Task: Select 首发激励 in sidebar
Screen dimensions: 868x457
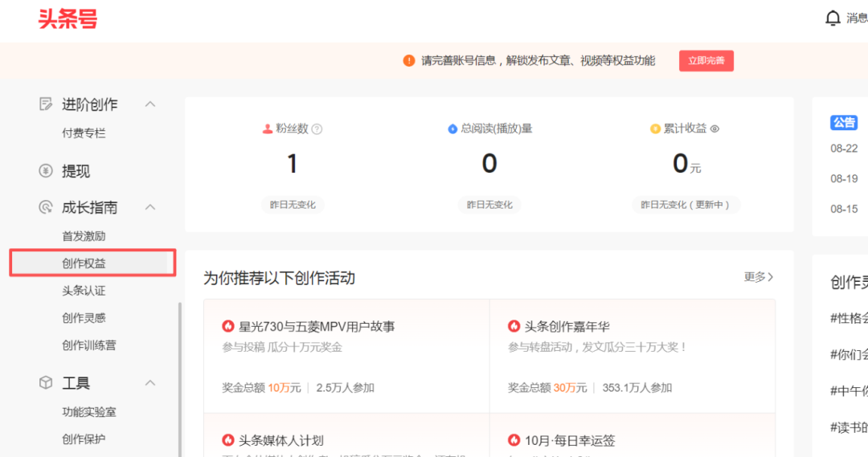Action: (84, 236)
